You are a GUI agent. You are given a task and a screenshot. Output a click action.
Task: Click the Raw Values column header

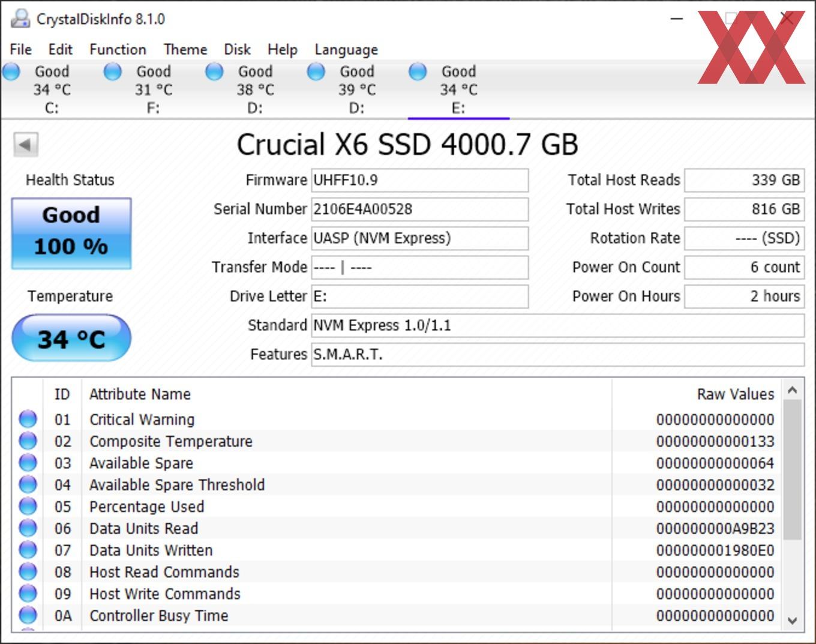[697, 394]
